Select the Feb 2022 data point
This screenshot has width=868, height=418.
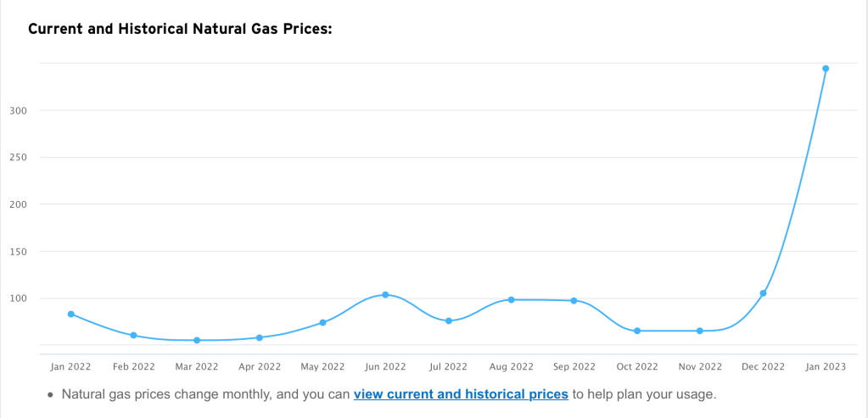[x=134, y=335]
